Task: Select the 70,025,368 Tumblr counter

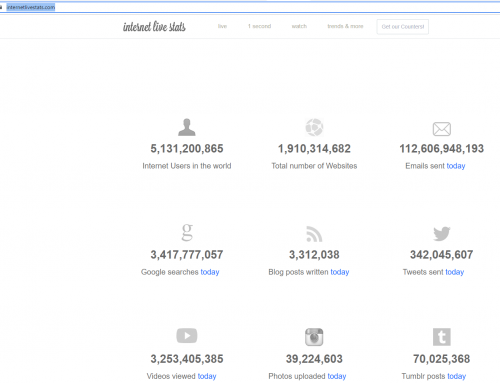Action: pyautogui.click(x=442, y=359)
